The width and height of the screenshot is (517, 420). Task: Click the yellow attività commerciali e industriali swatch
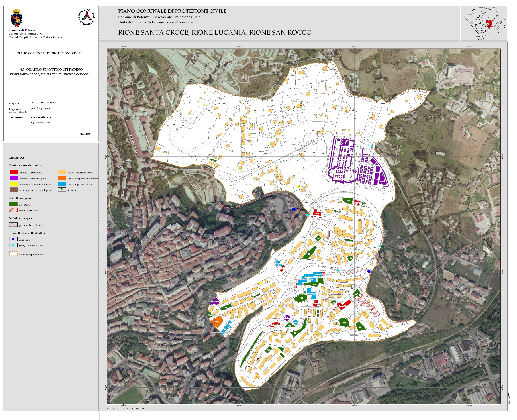14,184
